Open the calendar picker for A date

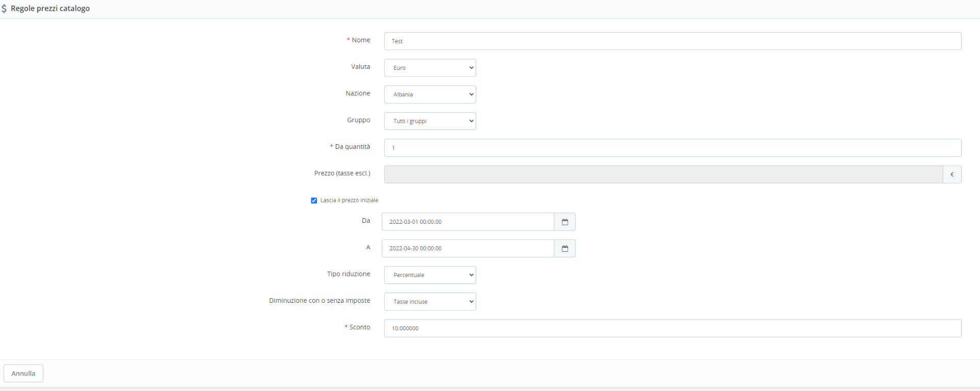[565, 248]
